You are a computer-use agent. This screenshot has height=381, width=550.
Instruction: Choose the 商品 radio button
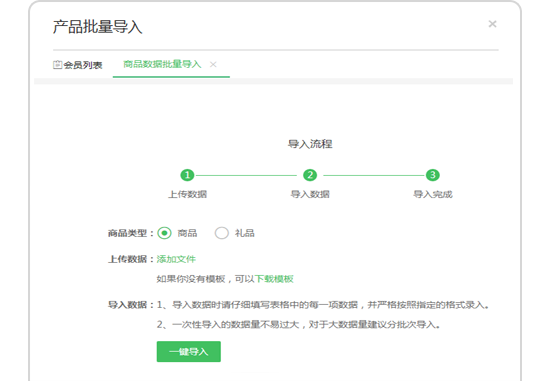pos(164,233)
